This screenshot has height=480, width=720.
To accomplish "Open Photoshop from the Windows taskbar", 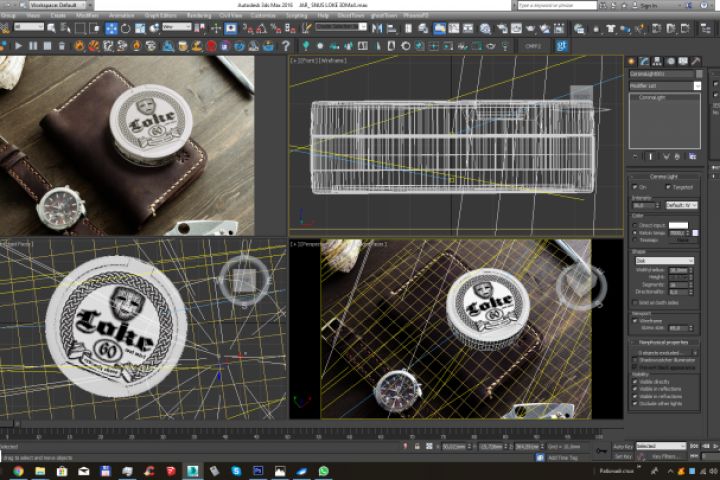I will [257, 470].
